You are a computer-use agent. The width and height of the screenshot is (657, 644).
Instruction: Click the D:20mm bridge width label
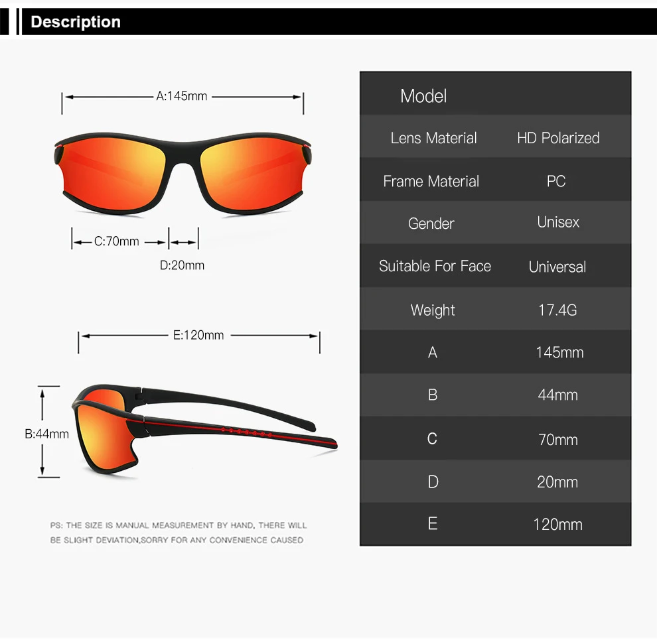tap(182, 265)
